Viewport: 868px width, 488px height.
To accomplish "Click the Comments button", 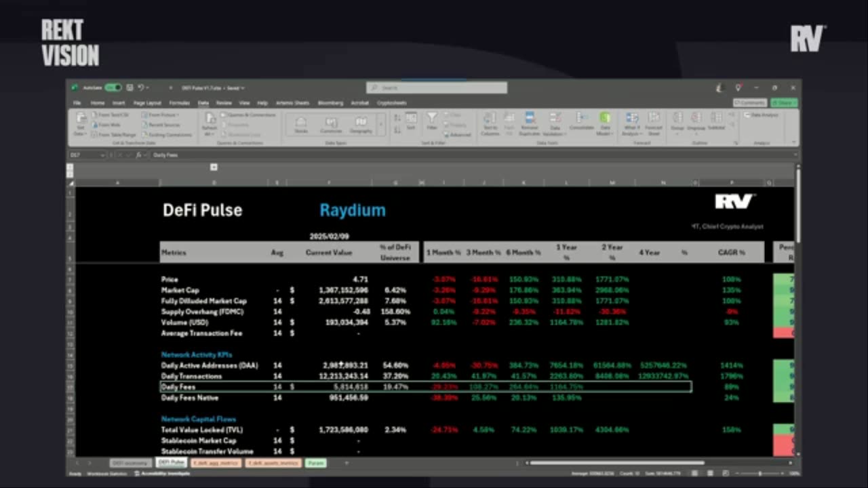I will click(x=750, y=103).
